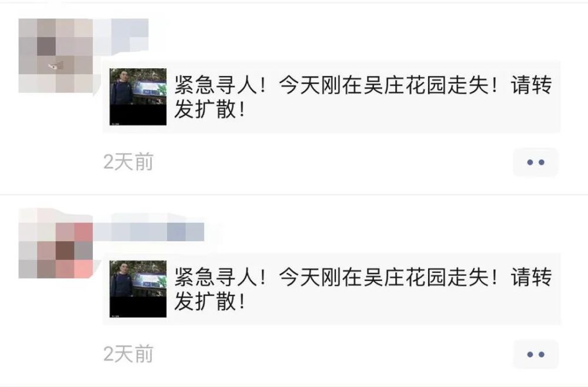Click the left dot in first post's comment button
This screenshot has height=387, width=588.
click(530, 162)
